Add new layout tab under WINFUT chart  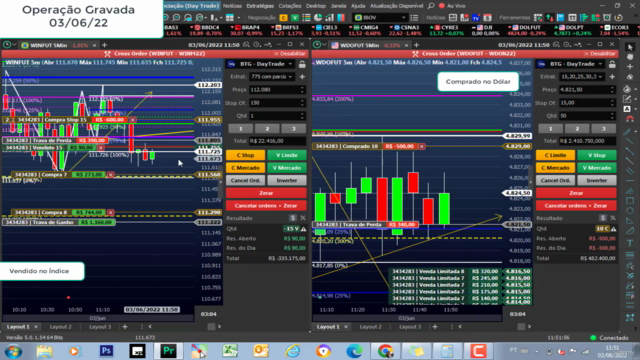(x=125, y=327)
